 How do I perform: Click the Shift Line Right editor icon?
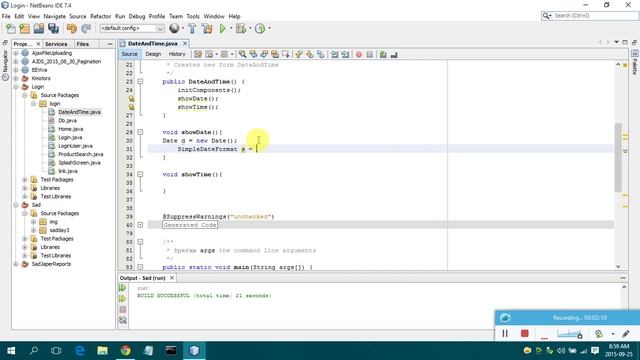[345, 54]
